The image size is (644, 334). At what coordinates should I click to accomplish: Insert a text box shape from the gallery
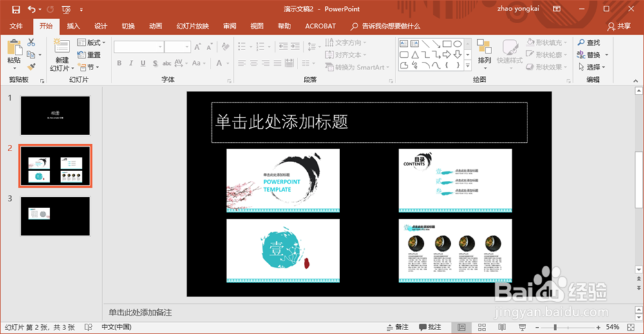coord(404,44)
